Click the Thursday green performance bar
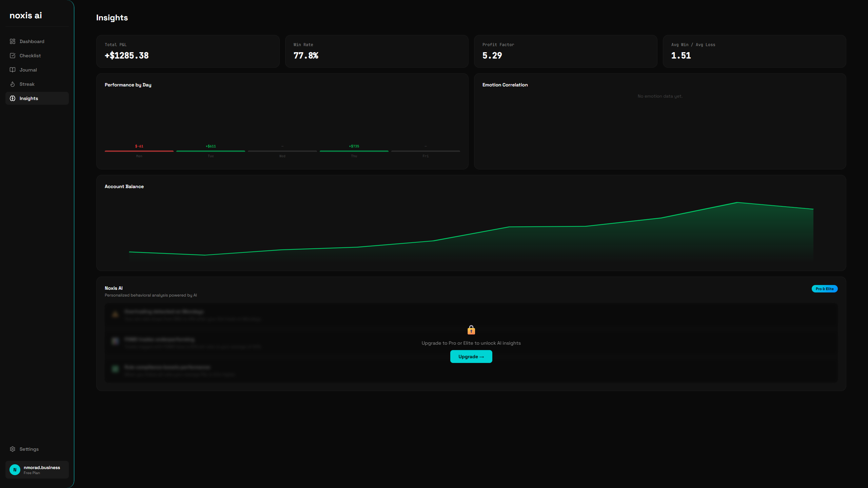868x488 pixels. click(354, 151)
